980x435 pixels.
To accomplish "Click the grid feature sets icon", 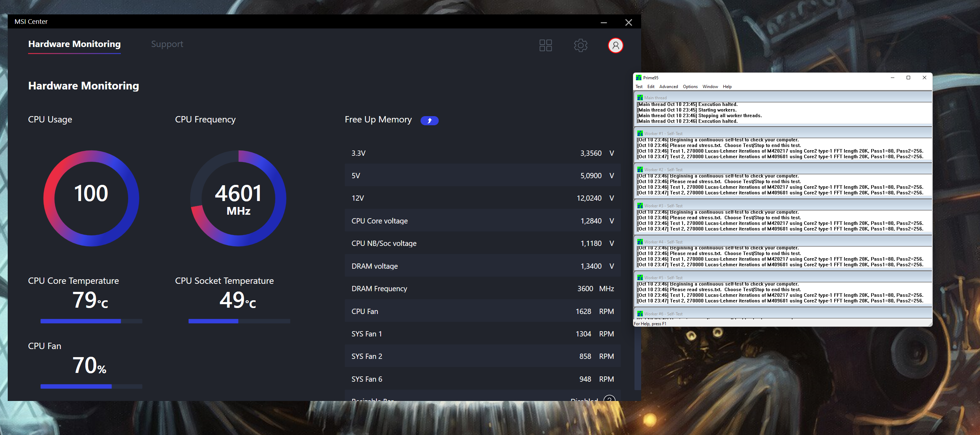I will (545, 46).
